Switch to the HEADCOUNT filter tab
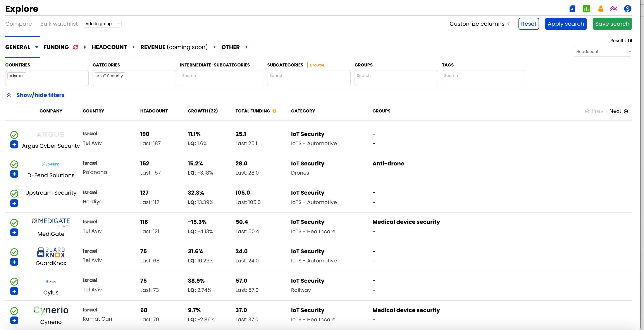644x330 pixels. tap(109, 47)
